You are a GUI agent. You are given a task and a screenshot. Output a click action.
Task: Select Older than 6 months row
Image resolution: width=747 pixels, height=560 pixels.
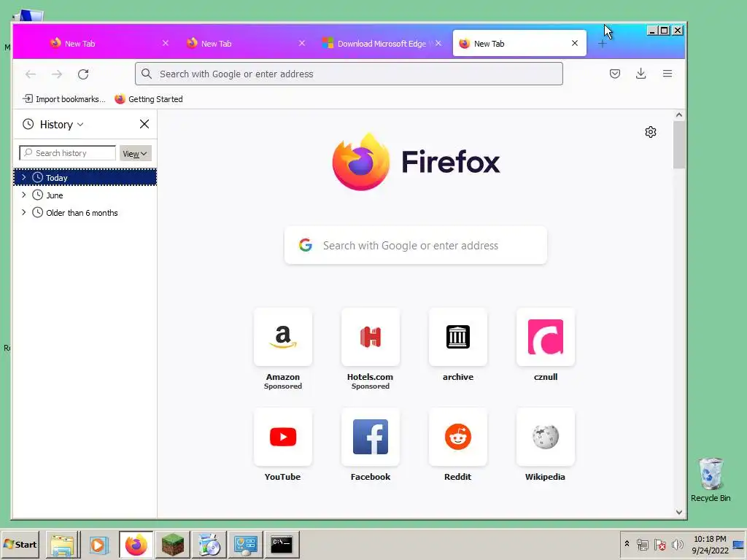85,212
